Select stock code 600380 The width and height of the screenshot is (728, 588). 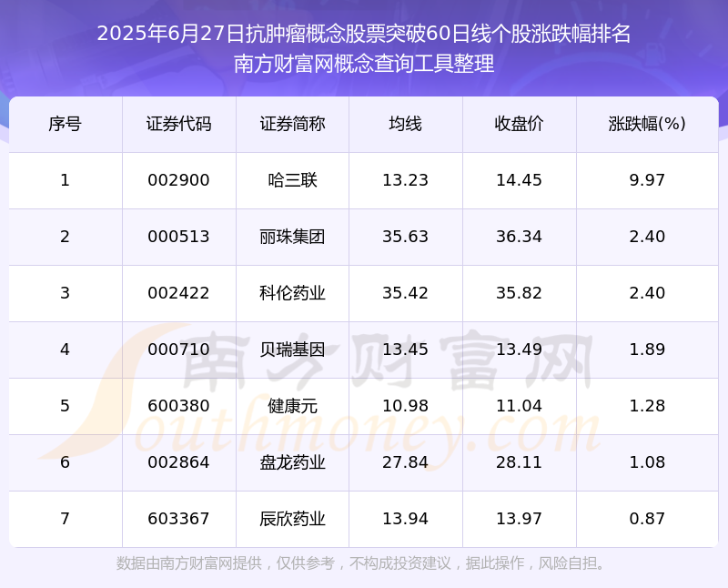[x=178, y=406]
